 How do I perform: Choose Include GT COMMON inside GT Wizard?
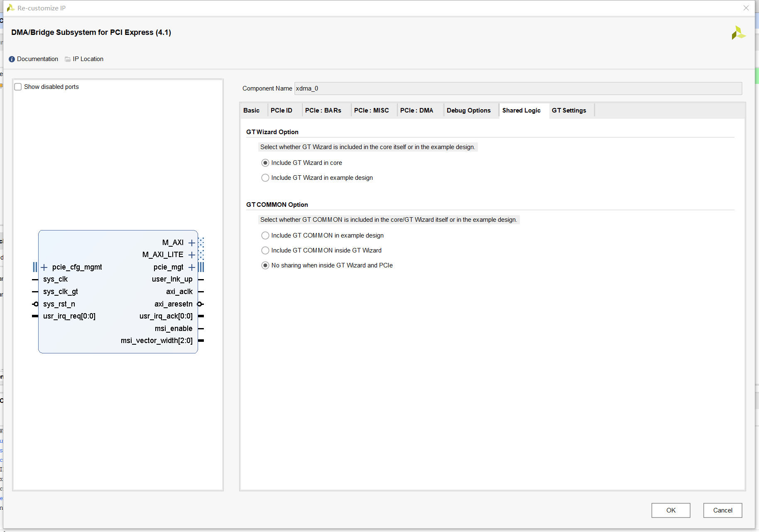265,250
